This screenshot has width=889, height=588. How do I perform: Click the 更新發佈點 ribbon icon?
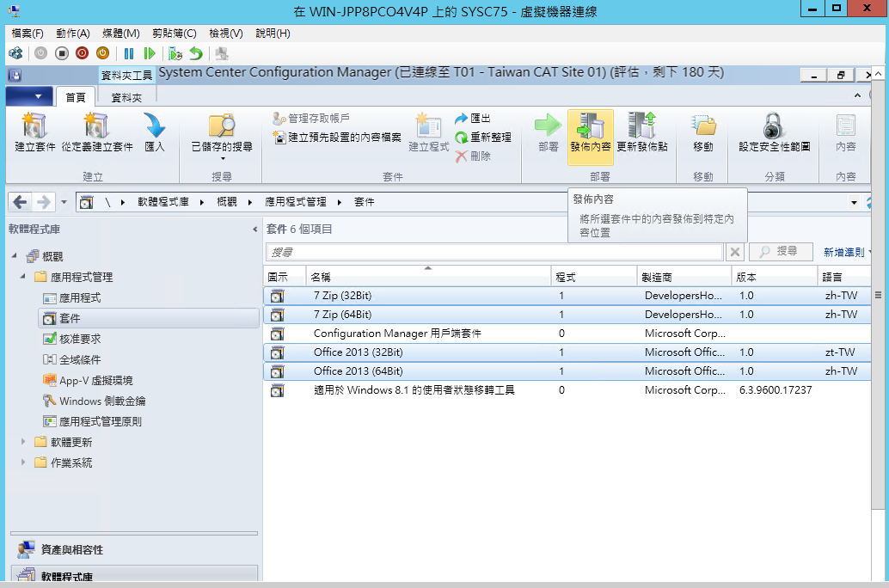pyautogui.click(x=641, y=126)
